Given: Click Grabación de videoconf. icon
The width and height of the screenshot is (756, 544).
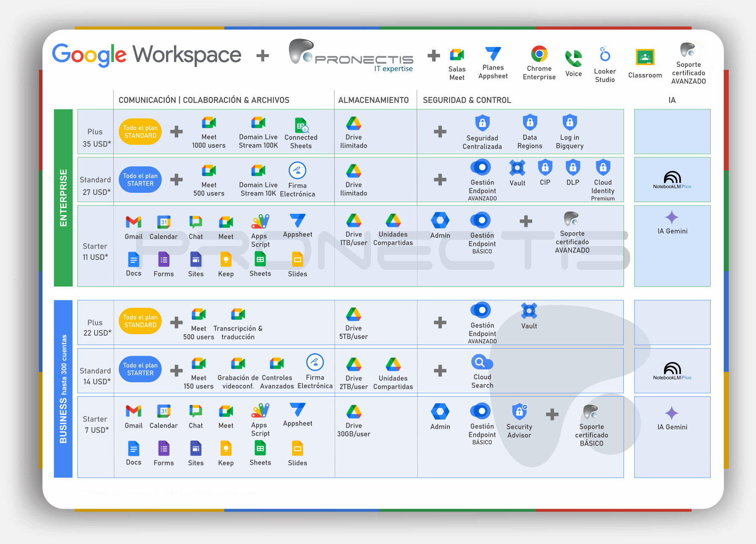Looking at the screenshot, I should [238, 363].
